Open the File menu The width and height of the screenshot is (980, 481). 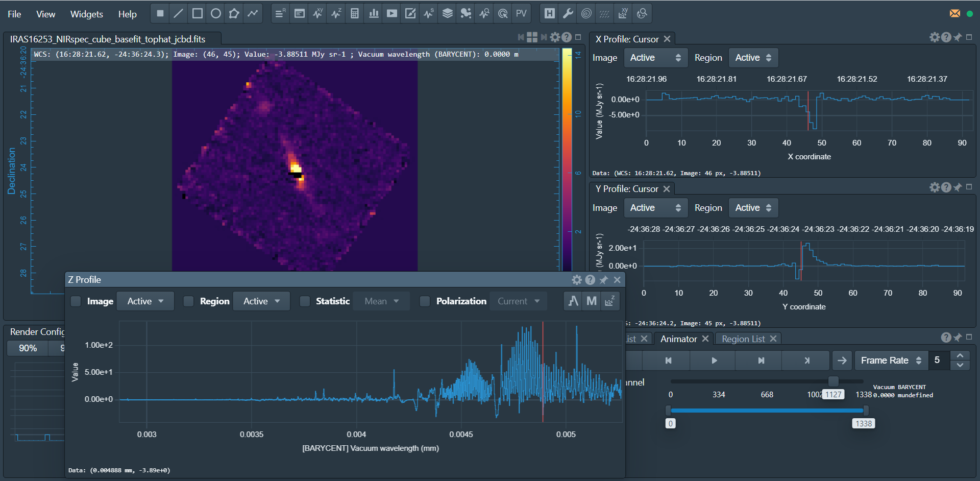click(x=14, y=14)
